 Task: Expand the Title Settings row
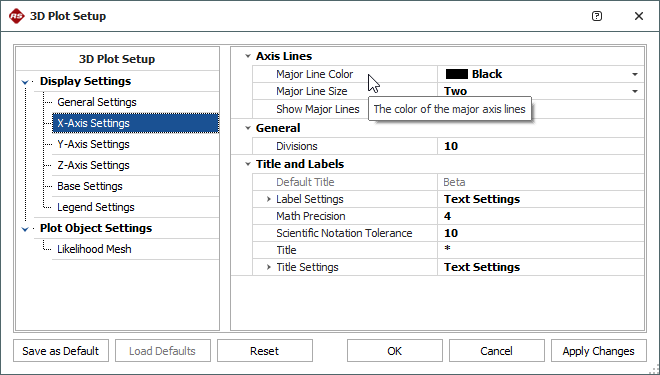269,267
